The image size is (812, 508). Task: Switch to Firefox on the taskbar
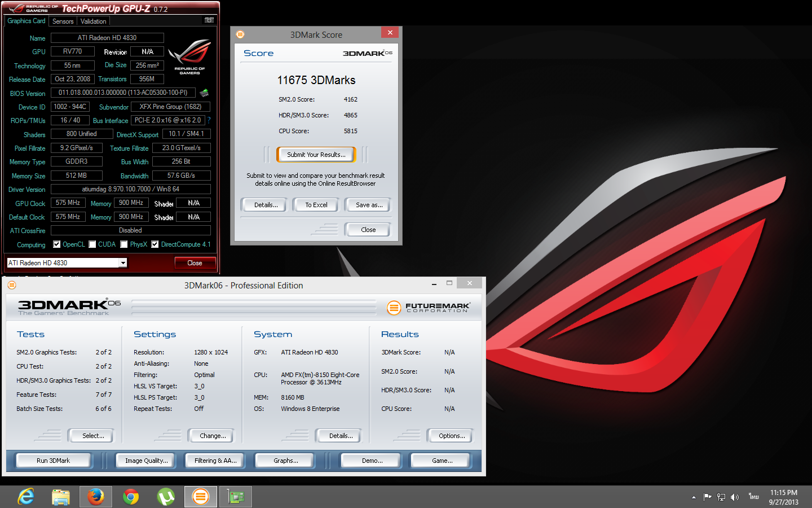click(95, 497)
